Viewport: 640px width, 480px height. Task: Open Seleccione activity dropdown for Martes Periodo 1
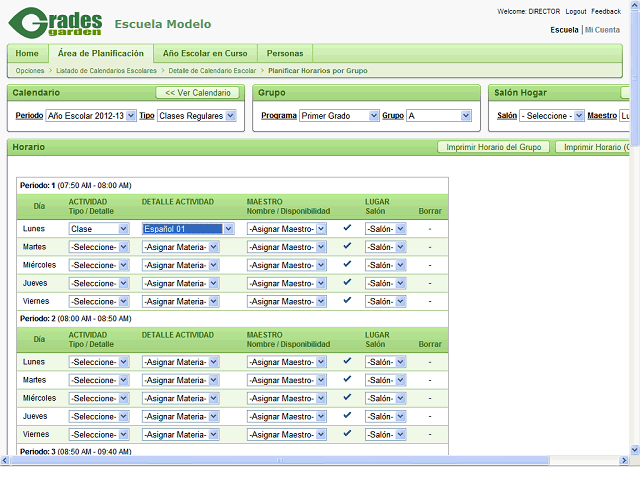click(99, 247)
